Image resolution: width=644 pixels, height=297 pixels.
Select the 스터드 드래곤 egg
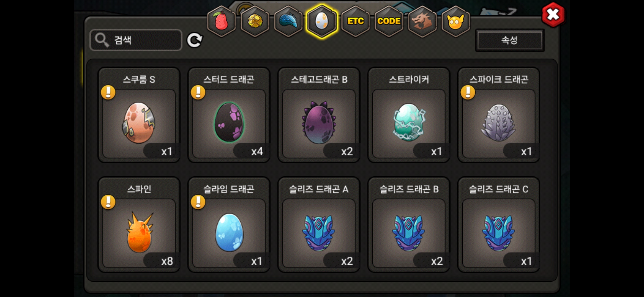(x=229, y=115)
